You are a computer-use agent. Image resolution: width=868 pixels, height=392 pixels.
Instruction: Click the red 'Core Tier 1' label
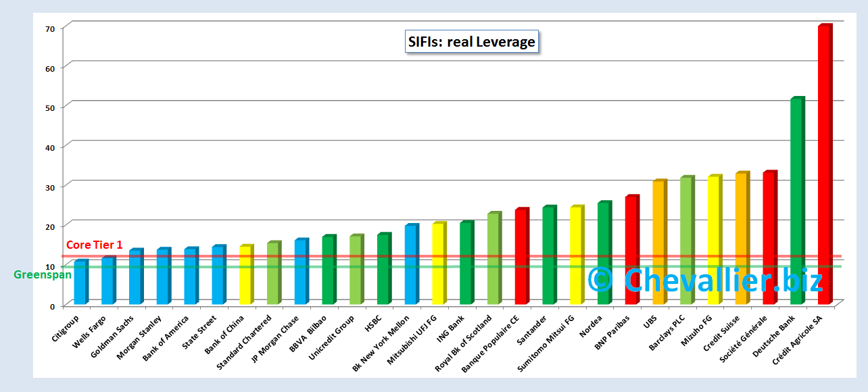pyautogui.click(x=95, y=245)
